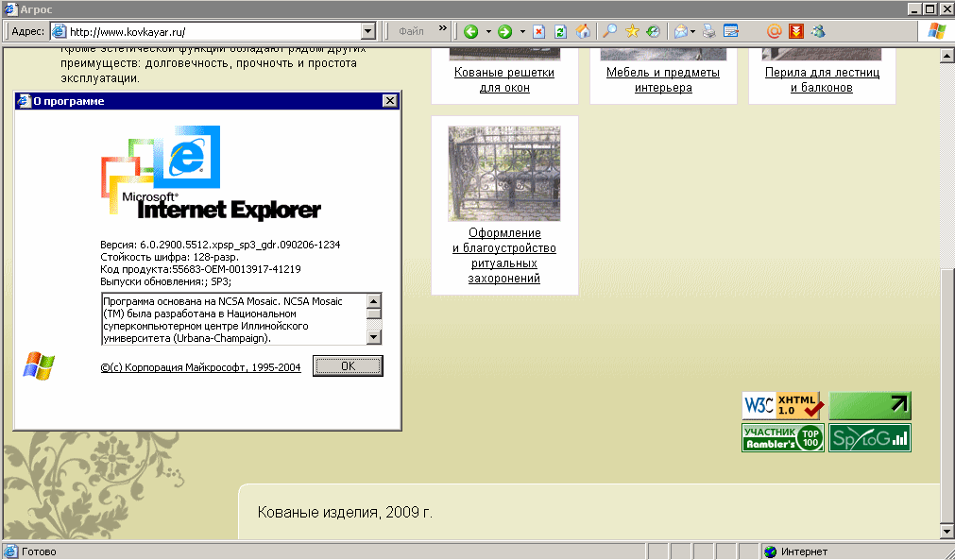This screenshot has width=955, height=560.
Task: Click the page scrollbar down arrow
Action: [946, 532]
